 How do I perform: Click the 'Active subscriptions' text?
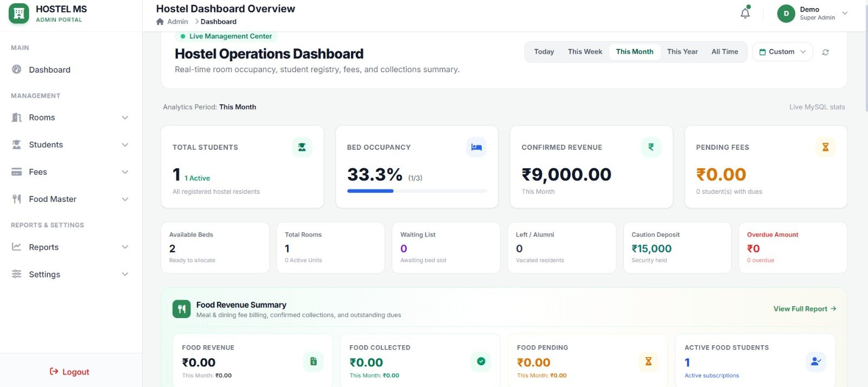tap(712, 376)
